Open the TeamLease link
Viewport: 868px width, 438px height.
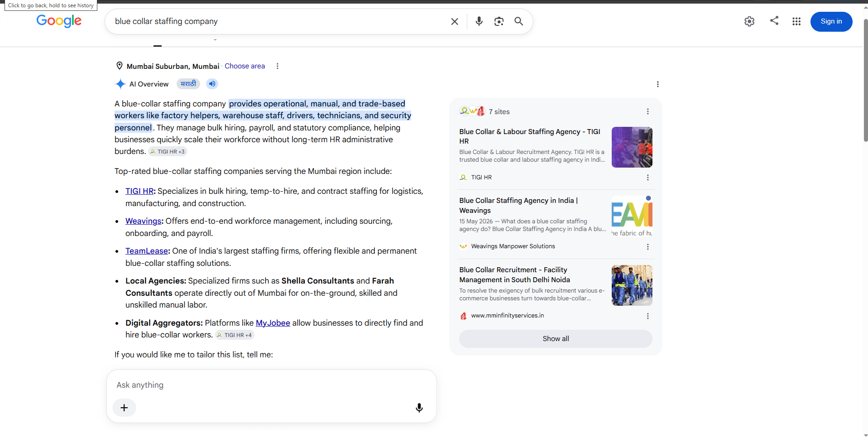(x=147, y=251)
